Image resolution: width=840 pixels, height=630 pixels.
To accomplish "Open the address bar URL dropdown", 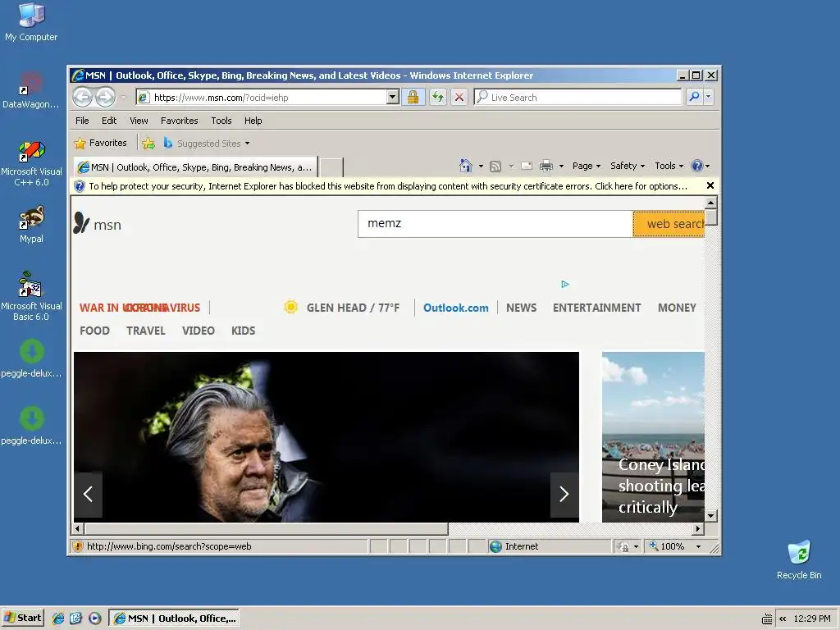I will (x=393, y=97).
